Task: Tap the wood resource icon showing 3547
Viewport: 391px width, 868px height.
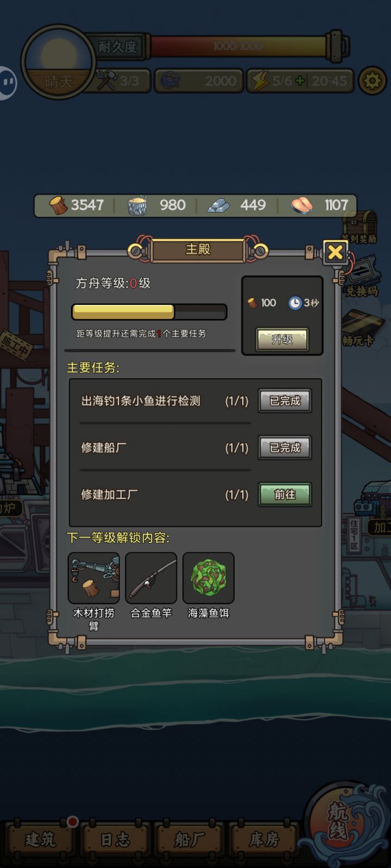Action: point(59,205)
